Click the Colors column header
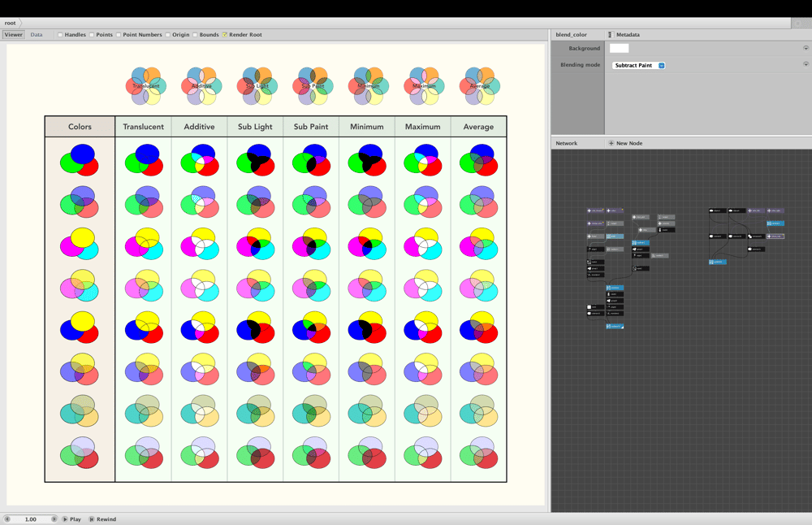This screenshot has height=525, width=812. pos(80,127)
